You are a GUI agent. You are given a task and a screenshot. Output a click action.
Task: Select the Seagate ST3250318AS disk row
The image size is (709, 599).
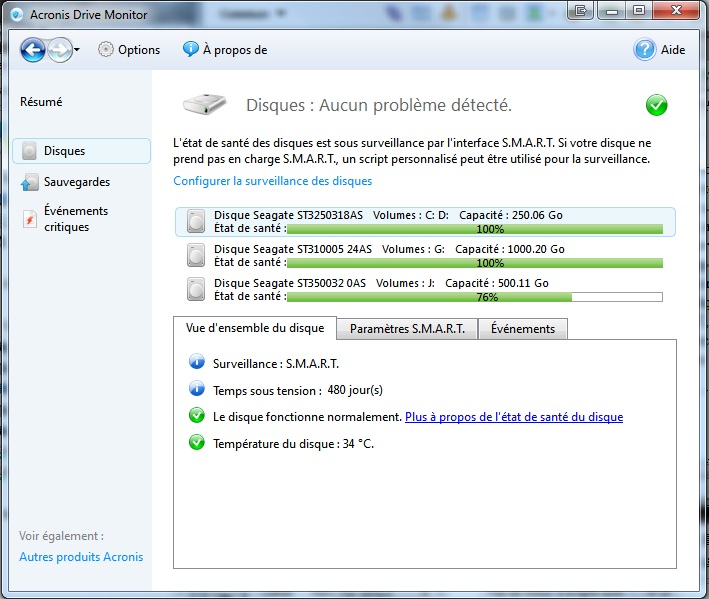coord(425,222)
